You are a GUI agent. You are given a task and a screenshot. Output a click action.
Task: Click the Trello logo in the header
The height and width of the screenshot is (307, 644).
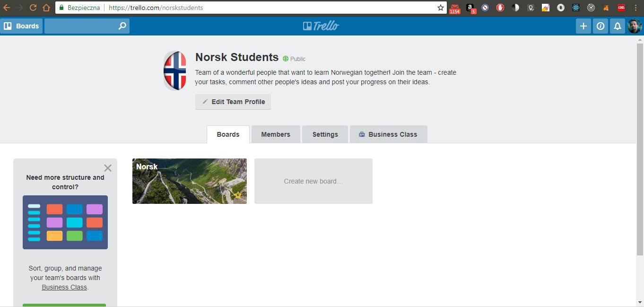(x=321, y=26)
